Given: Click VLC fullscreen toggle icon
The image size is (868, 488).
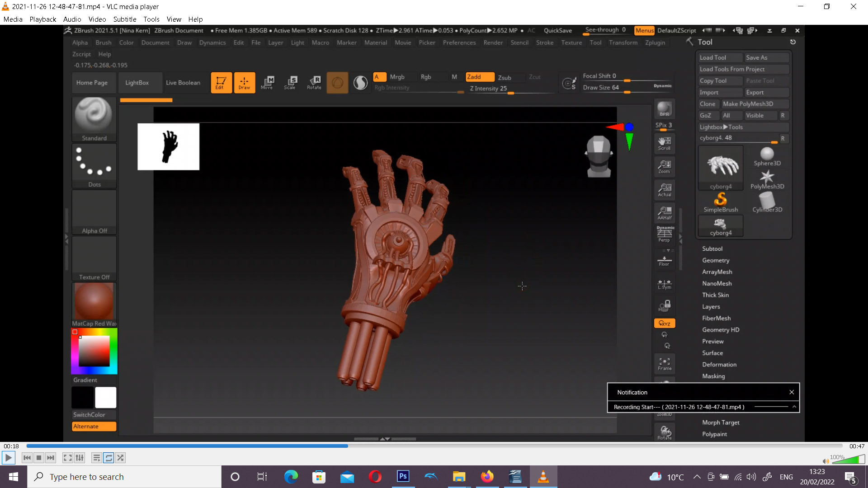Looking at the screenshot, I should (67, 458).
